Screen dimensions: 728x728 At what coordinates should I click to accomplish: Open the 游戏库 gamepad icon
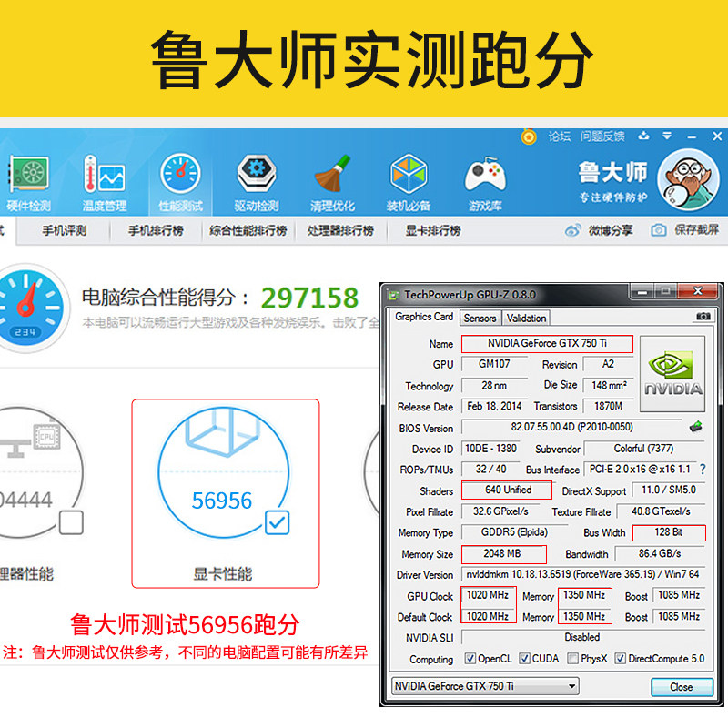pos(485,175)
